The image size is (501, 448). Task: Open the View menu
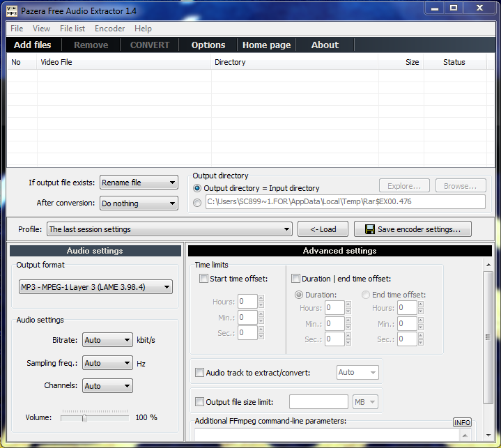[41, 29]
